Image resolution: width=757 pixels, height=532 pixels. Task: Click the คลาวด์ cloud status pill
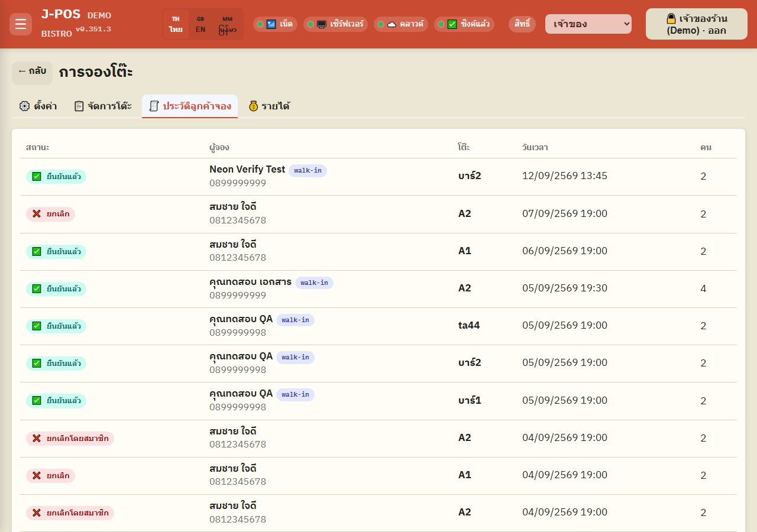tap(401, 24)
